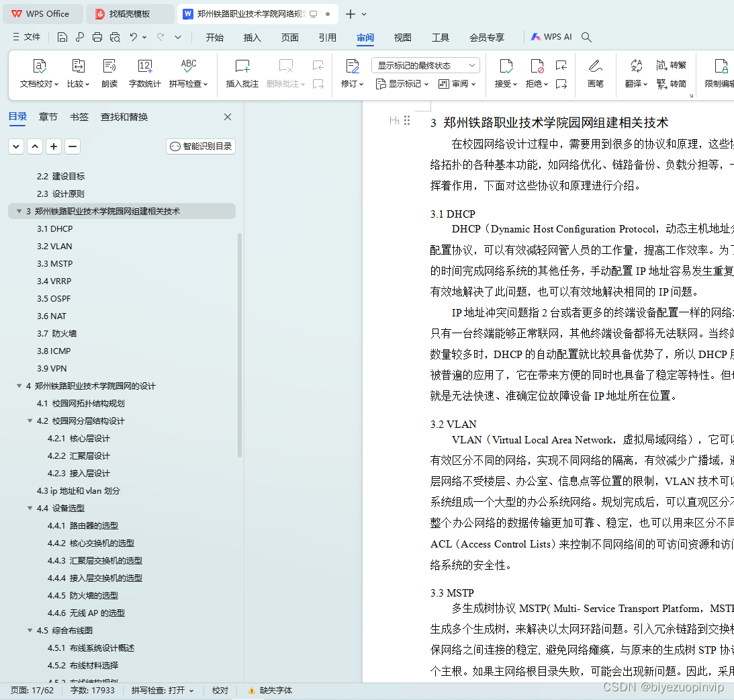Screen dimensions: 734x700
Task: Click 删除批注 delete comment icon
Action: (x=285, y=73)
